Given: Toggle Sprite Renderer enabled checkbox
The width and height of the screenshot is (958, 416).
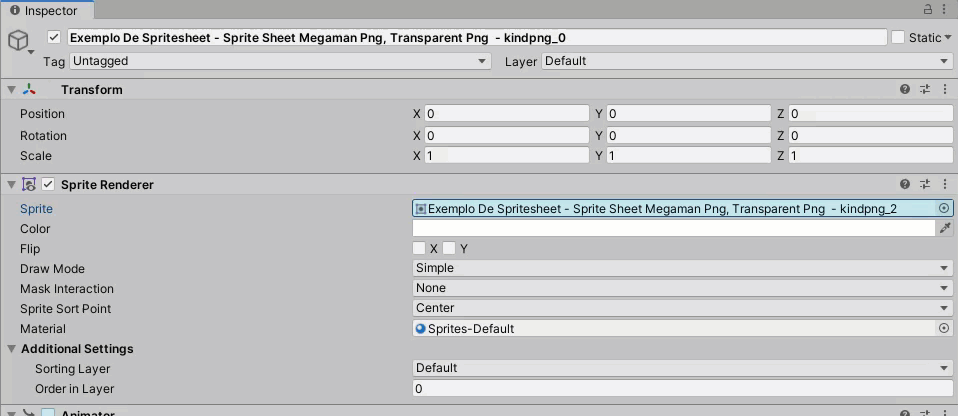Looking at the screenshot, I should [48, 184].
